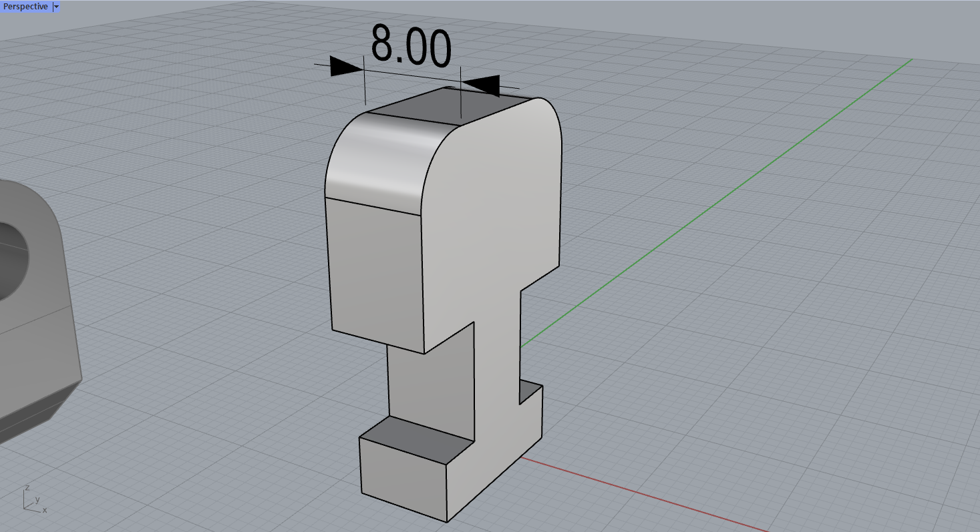The width and height of the screenshot is (980, 532).
Task: Select the large side face of the solid
Action: point(494,220)
